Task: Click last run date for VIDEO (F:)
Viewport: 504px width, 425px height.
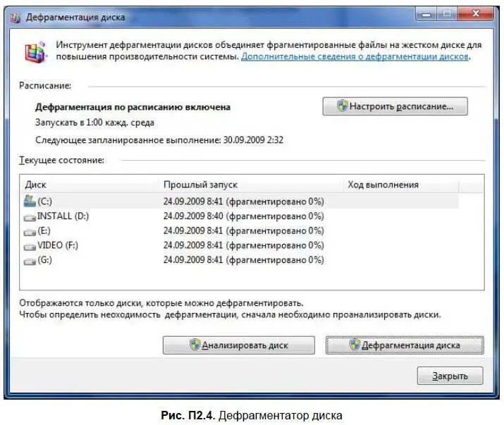Action: pos(244,245)
